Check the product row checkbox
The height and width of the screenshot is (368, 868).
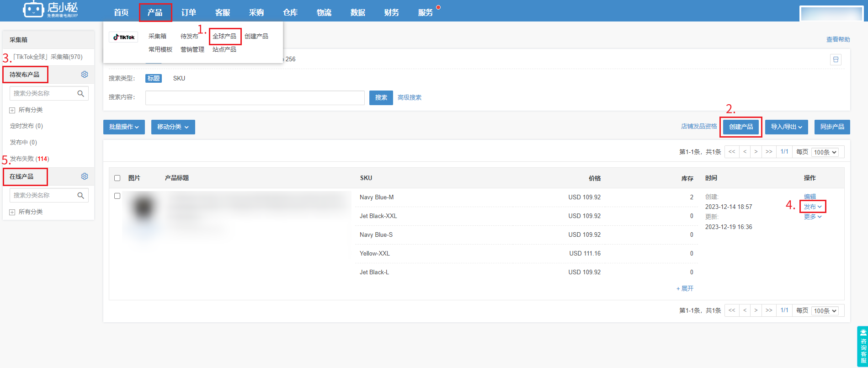(x=117, y=196)
